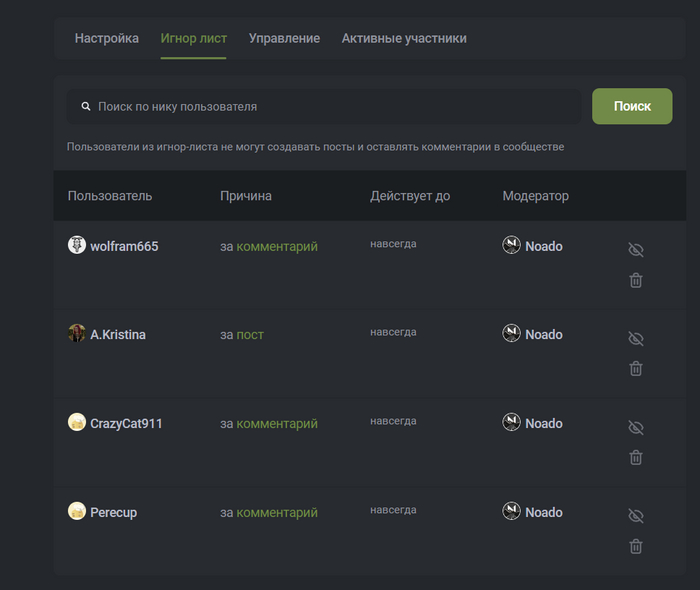Open пост link for A.Kristina
This screenshot has width=700, height=590.
pyautogui.click(x=250, y=335)
